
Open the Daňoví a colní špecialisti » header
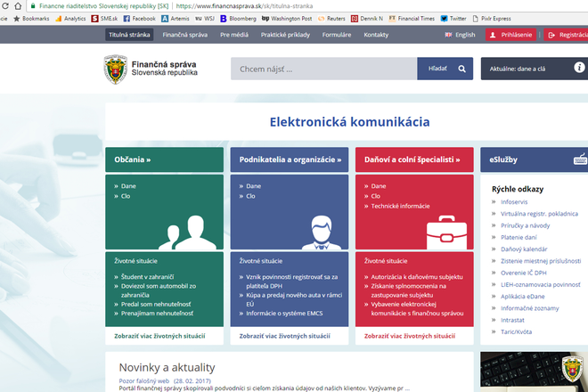click(x=414, y=159)
